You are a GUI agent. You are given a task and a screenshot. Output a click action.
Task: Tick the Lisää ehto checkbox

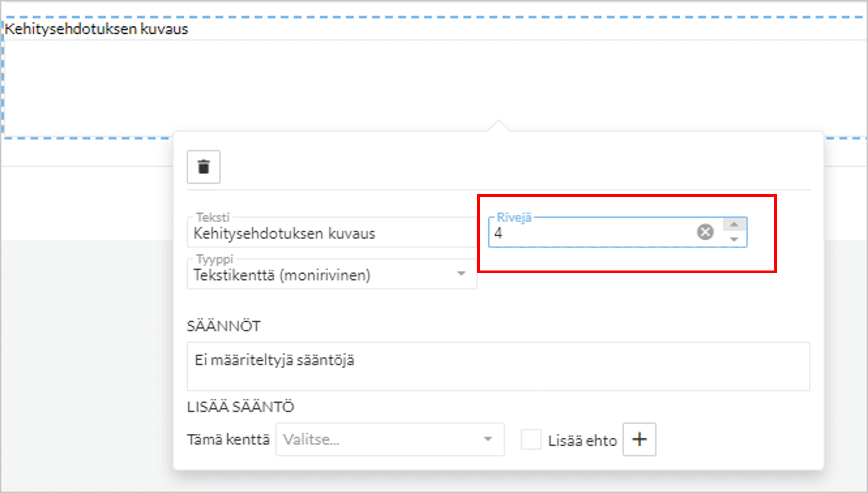coord(531,440)
